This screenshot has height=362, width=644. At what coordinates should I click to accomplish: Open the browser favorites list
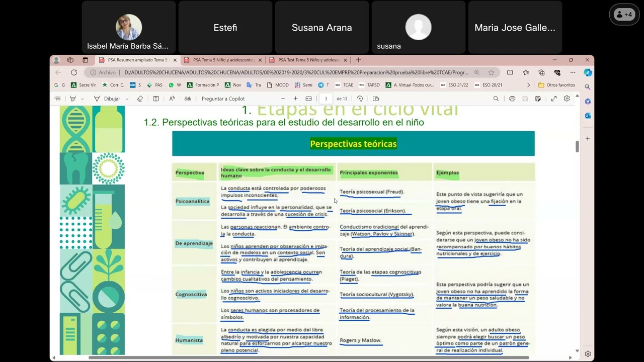coord(526,72)
